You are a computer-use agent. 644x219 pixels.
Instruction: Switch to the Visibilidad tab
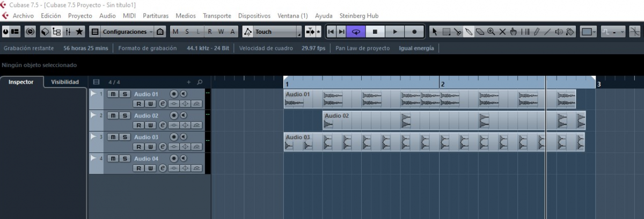pyautogui.click(x=65, y=82)
